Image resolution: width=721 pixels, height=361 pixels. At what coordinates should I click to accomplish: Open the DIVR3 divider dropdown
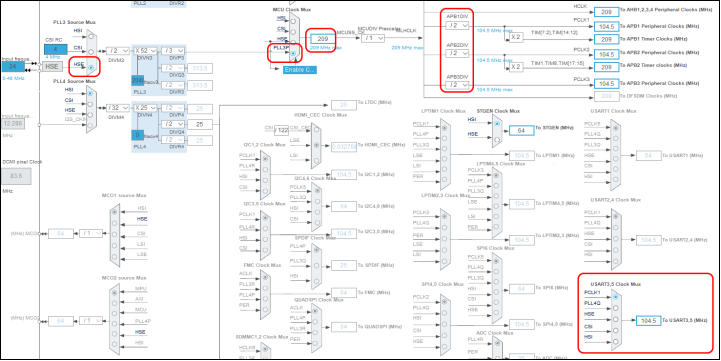coord(172,86)
